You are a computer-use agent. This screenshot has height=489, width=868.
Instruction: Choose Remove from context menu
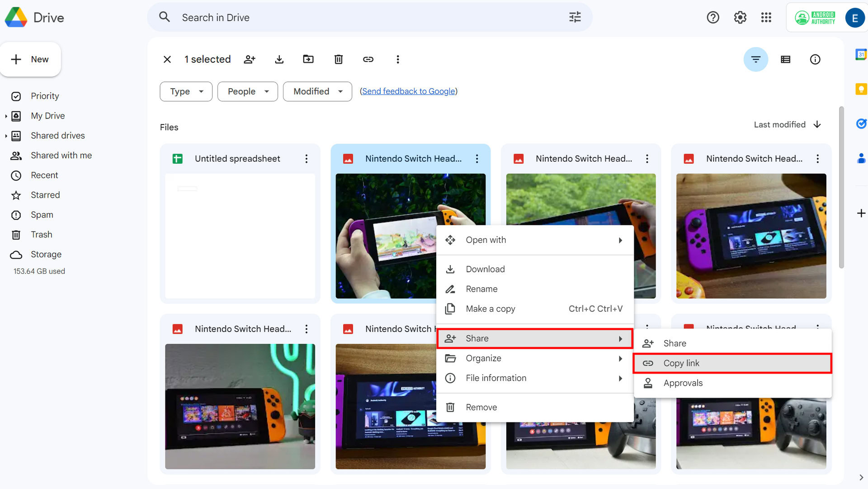coord(535,408)
